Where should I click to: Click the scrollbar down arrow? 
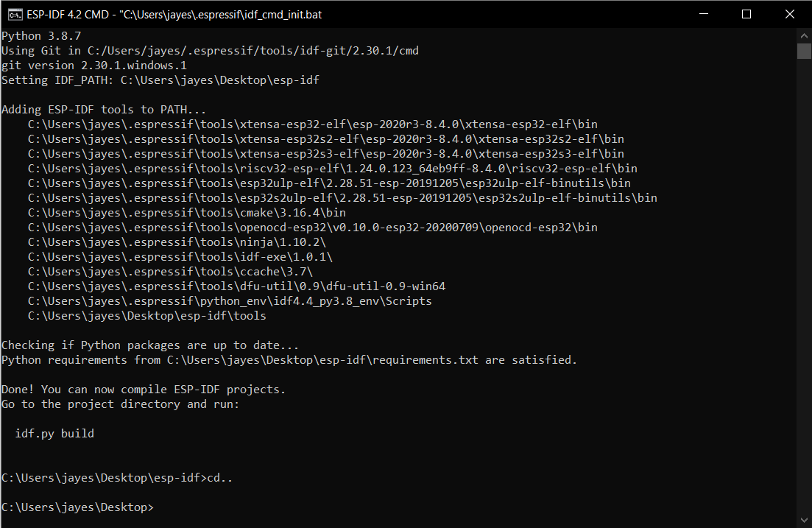pyautogui.click(x=804, y=520)
